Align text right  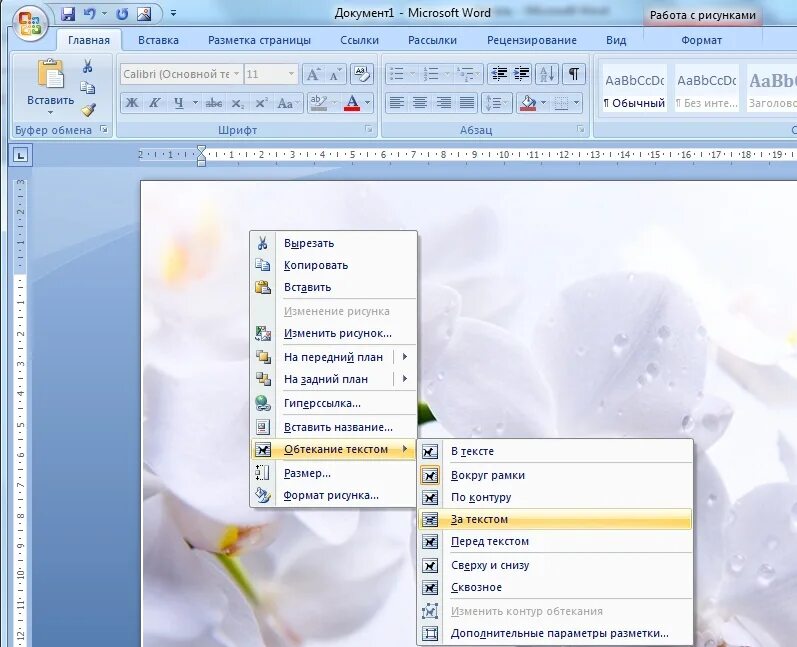click(x=443, y=103)
